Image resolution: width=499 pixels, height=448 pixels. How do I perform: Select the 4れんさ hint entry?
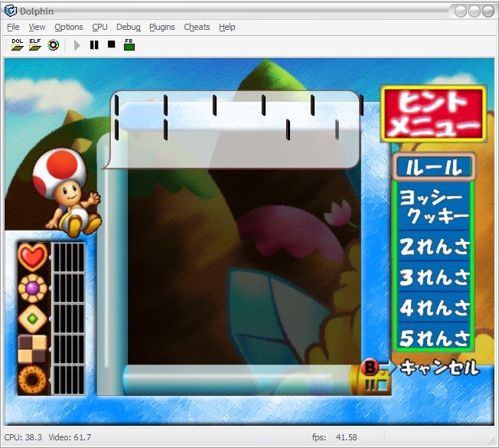[x=434, y=307]
